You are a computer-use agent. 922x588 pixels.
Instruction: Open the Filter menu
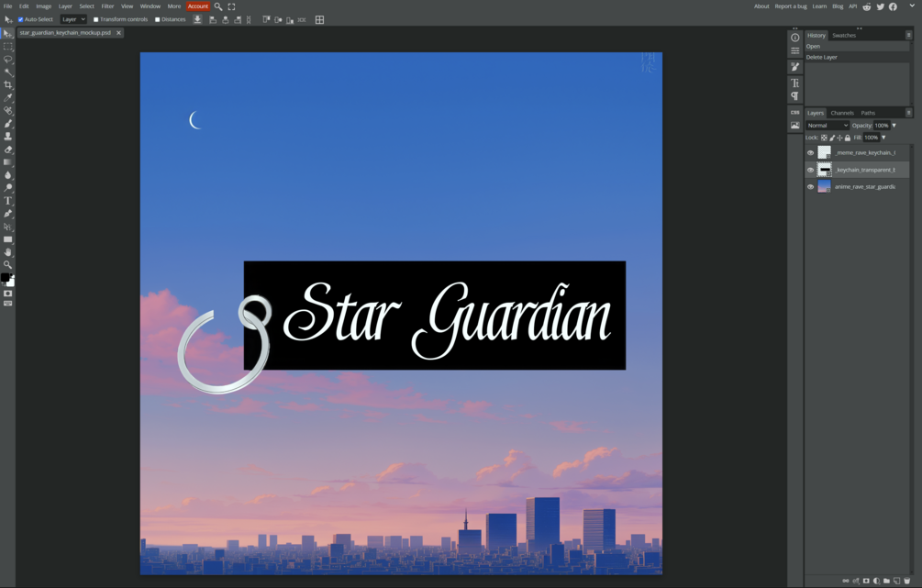click(107, 6)
